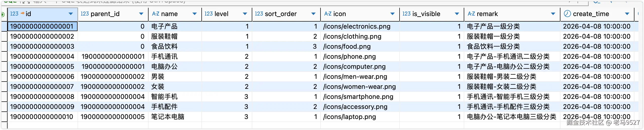This screenshot has height=130, width=644.
Task: Click the id cell 1900000000000001
Action: (x=42, y=26)
